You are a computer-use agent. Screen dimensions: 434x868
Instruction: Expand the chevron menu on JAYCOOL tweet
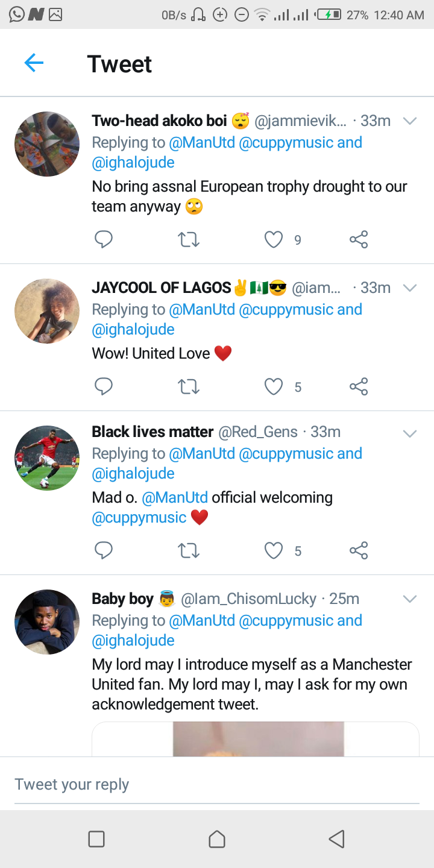click(410, 288)
